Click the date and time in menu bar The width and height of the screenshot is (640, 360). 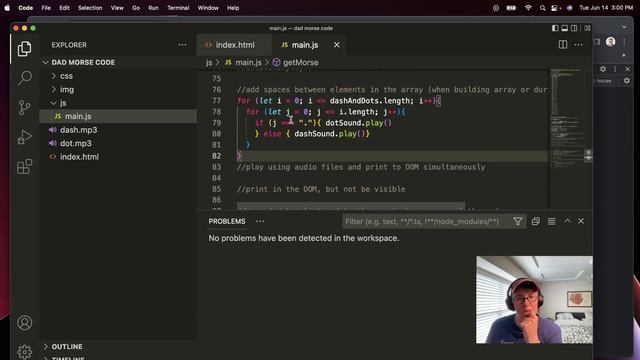point(606,8)
